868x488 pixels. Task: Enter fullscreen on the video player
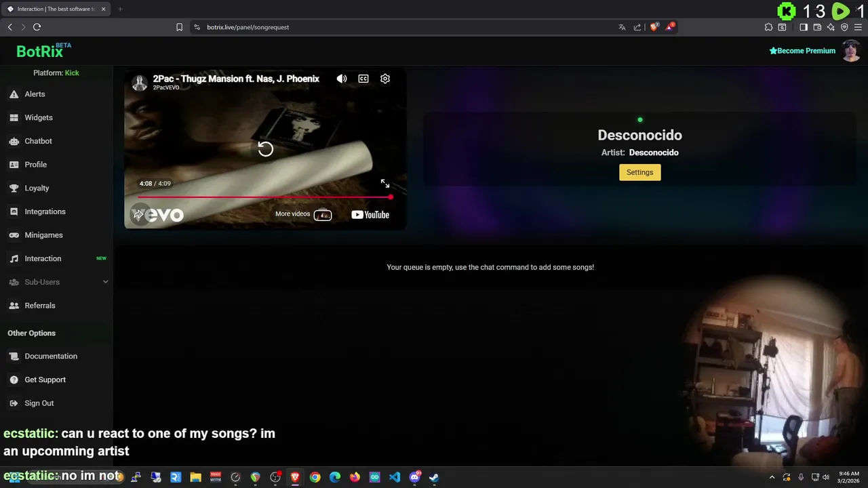(x=384, y=184)
